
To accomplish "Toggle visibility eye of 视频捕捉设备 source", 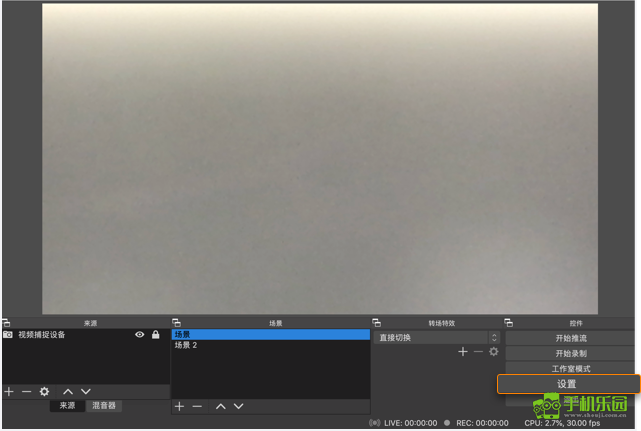I will tap(140, 335).
